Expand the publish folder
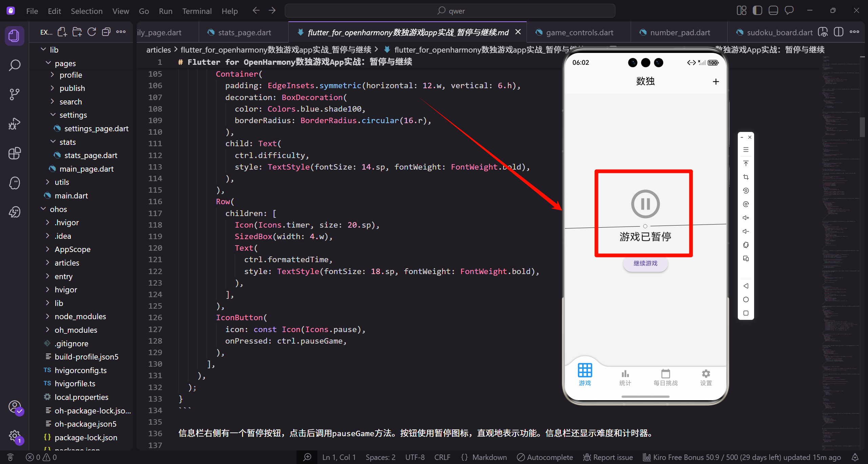Viewport: 868px width, 464px height. click(81, 88)
